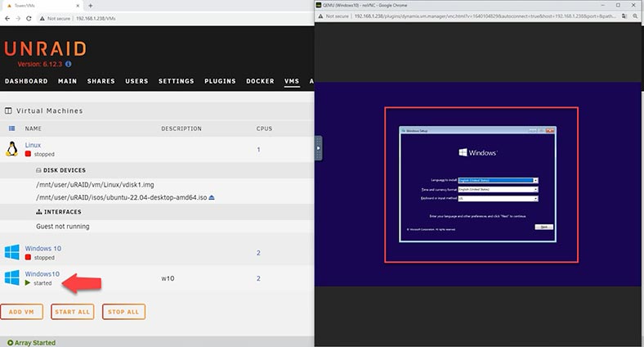Click the Array Started status icon
644x347 pixels.
point(11,342)
